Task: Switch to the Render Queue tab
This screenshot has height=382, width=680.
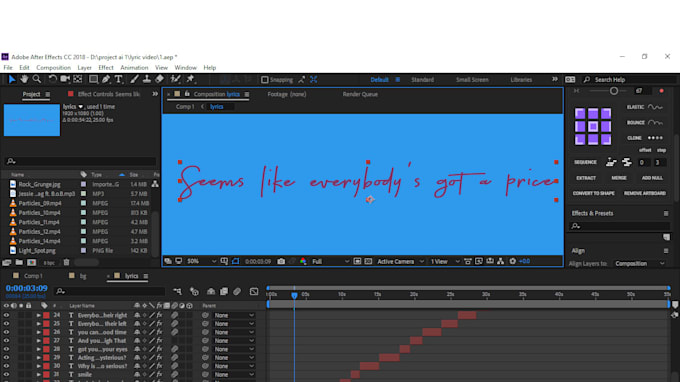Action: point(360,94)
